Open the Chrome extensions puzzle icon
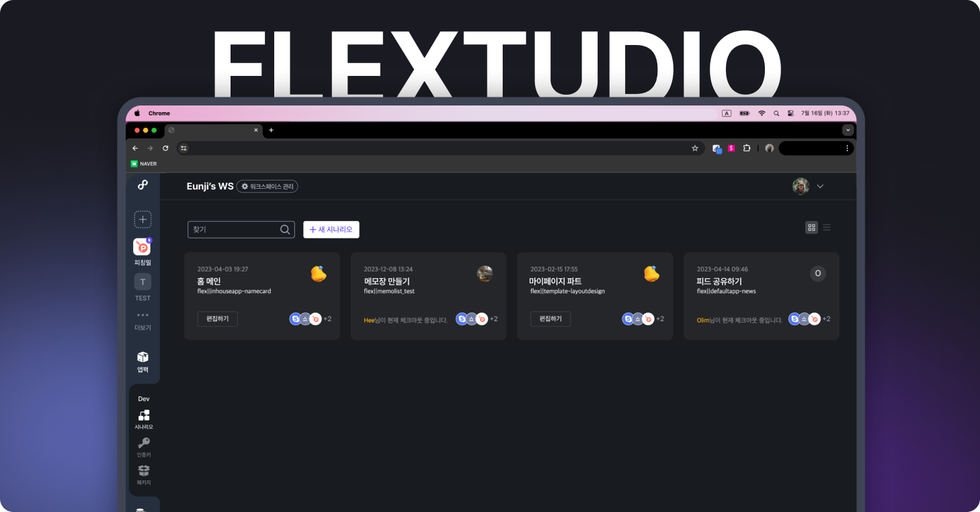This screenshot has width=980, height=512. click(747, 148)
